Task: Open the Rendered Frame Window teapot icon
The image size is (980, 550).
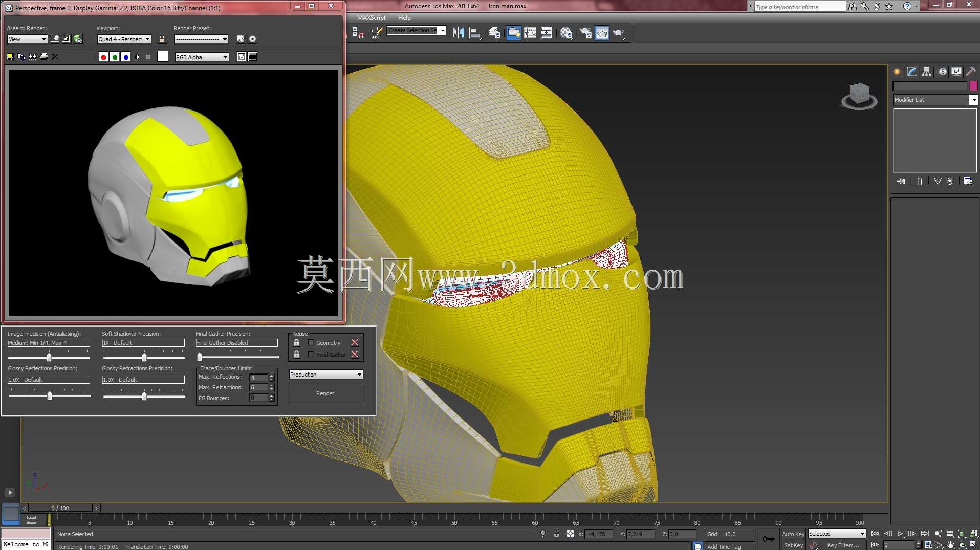Action: tap(602, 33)
